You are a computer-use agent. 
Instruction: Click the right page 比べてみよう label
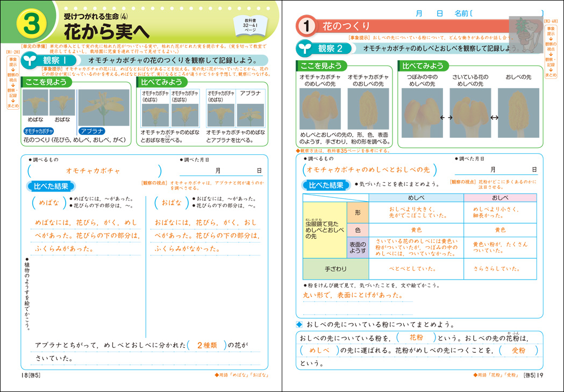(x=423, y=66)
